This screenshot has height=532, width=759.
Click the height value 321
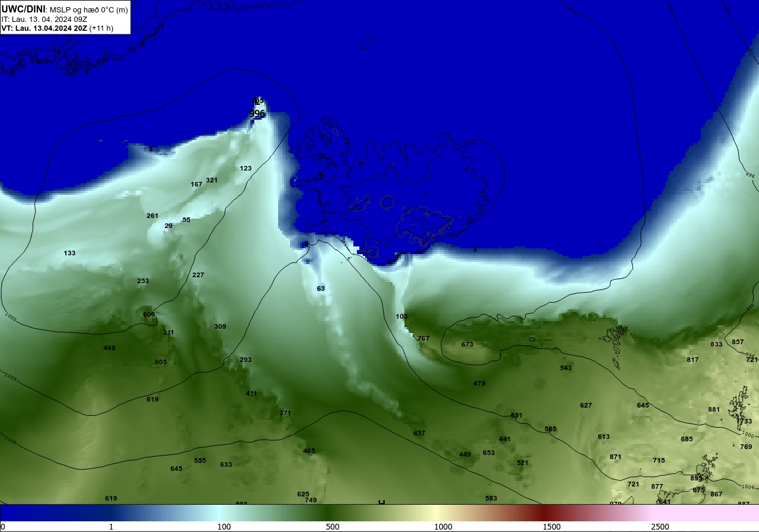point(212,180)
